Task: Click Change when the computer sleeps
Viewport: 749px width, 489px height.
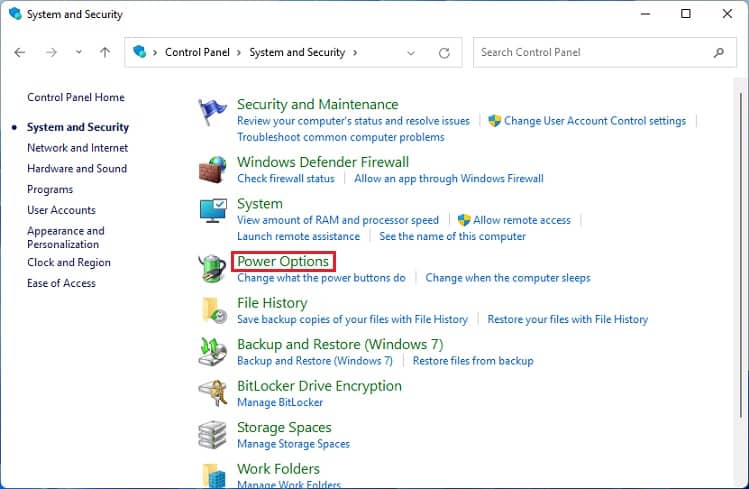Action: 508,278
